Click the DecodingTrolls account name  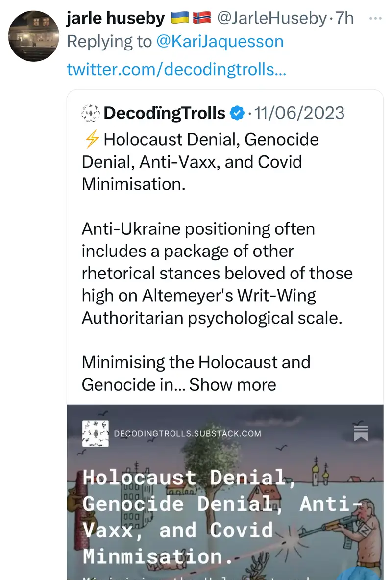(x=164, y=113)
